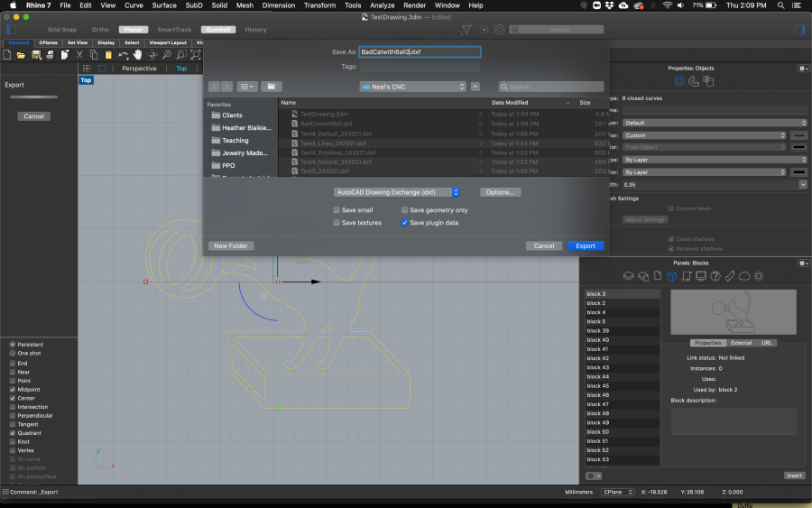812x508 pixels.
Task: Open the CPlane dropdown in status bar
Action: pyautogui.click(x=618, y=492)
